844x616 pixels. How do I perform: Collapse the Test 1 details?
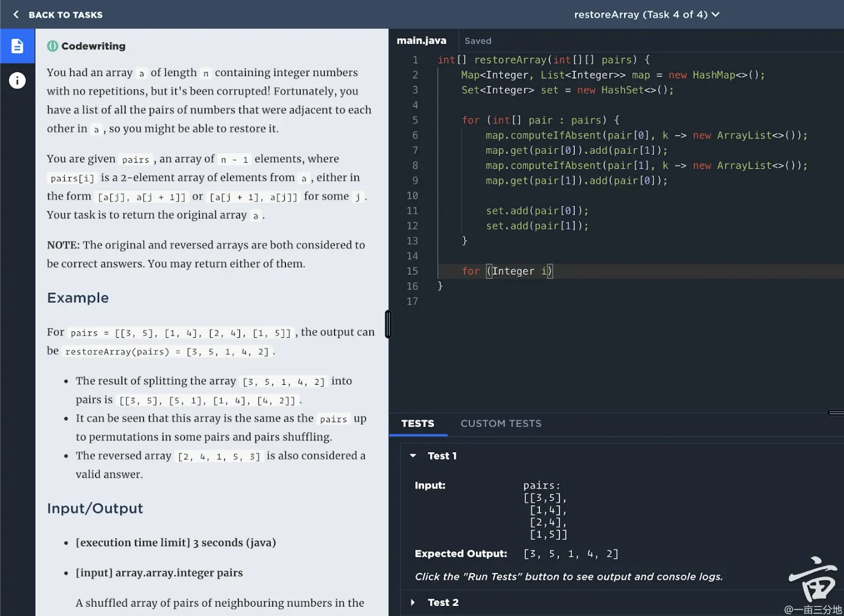point(413,456)
